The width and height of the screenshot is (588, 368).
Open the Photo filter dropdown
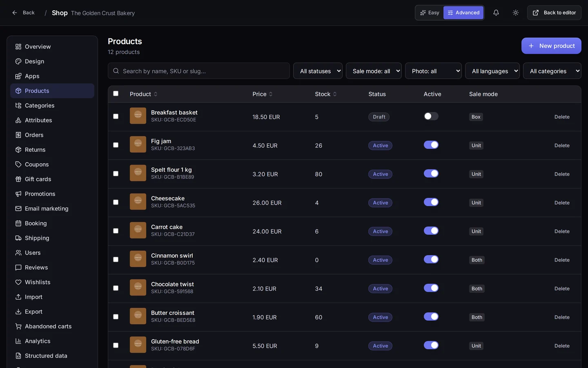click(433, 71)
